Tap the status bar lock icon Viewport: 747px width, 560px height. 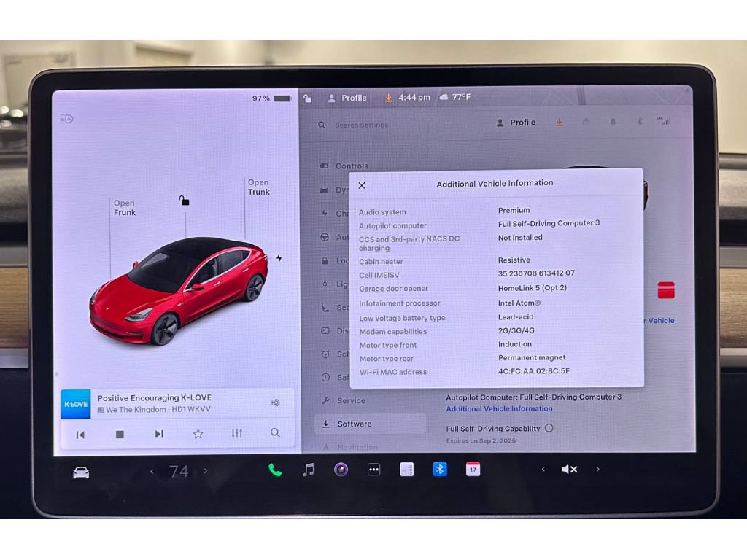click(x=308, y=98)
